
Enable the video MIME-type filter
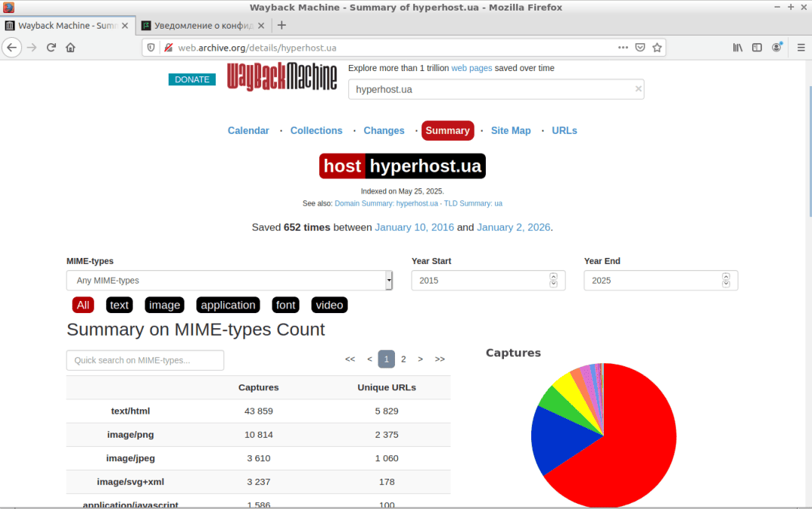coord(329,305)
